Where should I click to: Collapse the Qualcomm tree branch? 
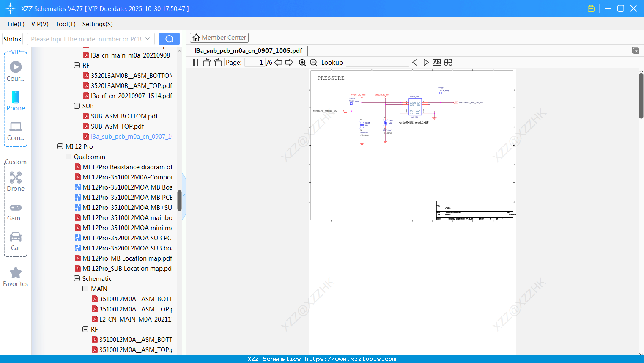(x=69, y=157)
